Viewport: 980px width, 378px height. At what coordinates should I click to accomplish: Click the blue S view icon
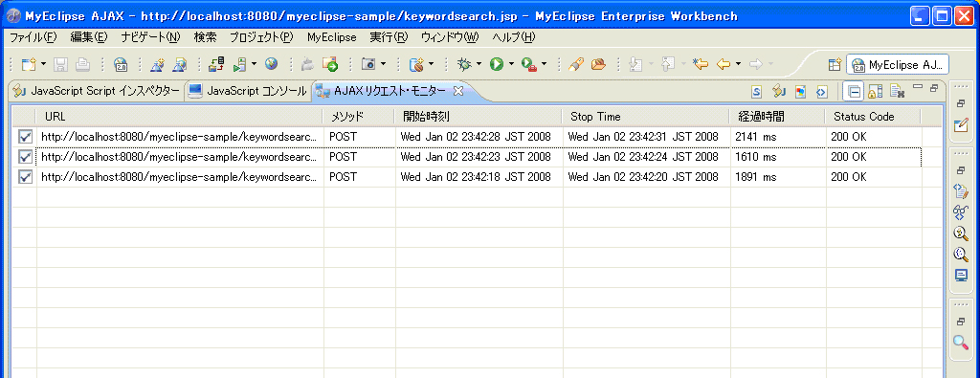click(x=756, y=92)
